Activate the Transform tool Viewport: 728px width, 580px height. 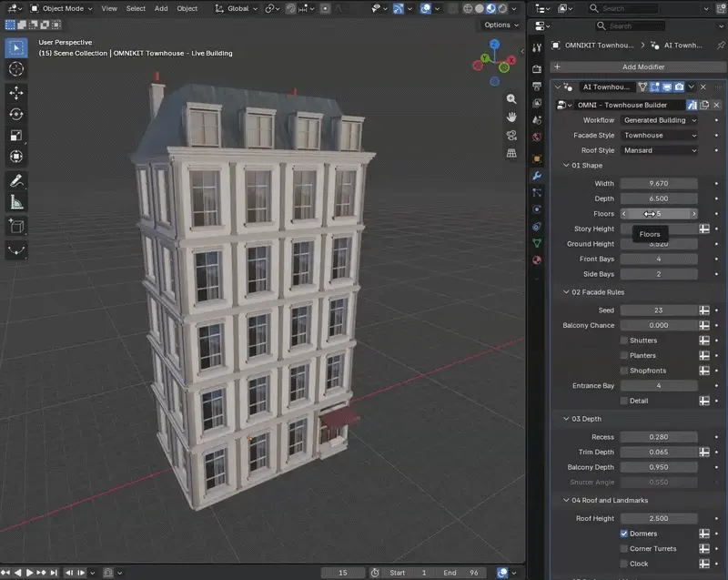[16, 157]
